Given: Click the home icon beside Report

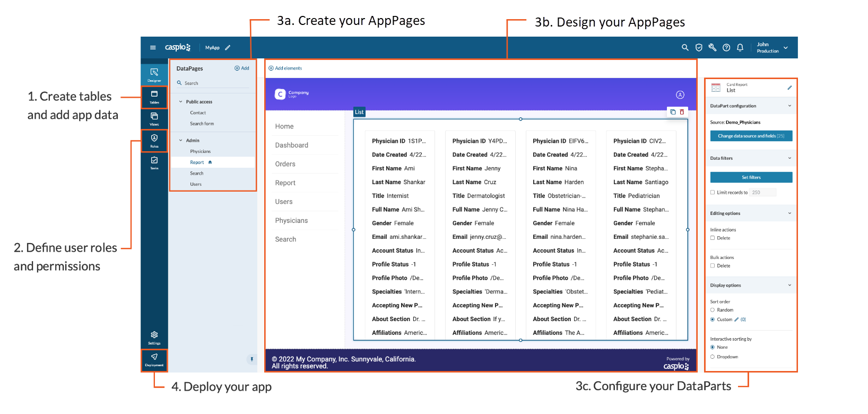Looking at the screenshot, I should 210,162.
